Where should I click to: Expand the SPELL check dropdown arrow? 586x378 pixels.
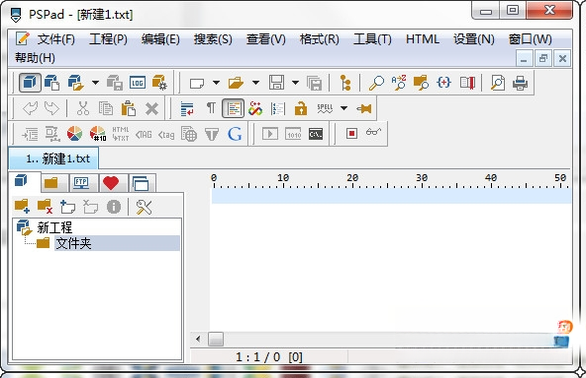tap(344, 108)
